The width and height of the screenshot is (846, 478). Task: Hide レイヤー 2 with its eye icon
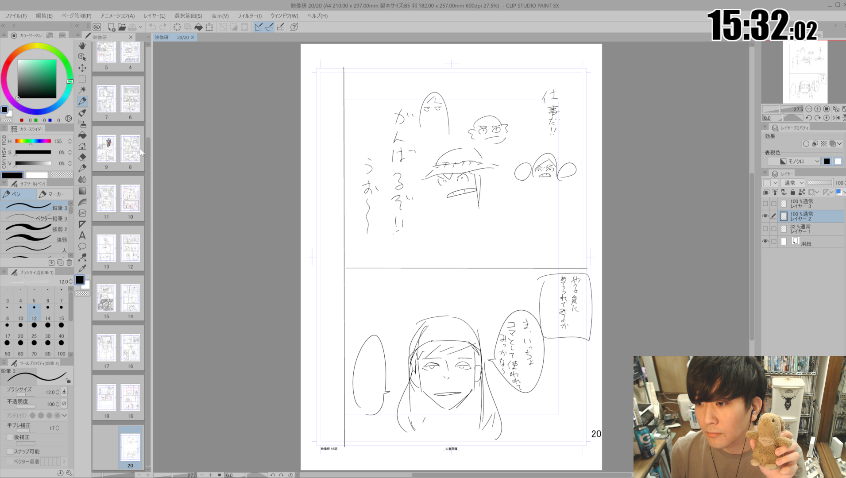765,216
